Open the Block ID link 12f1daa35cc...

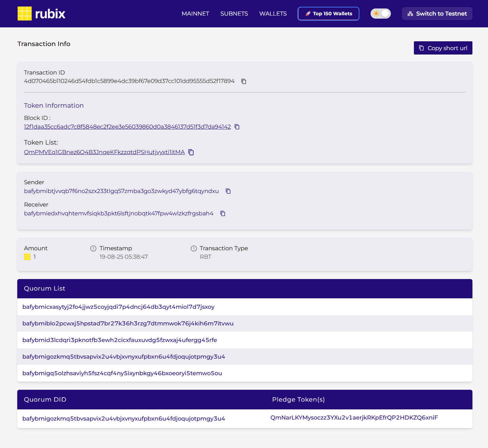tap(127, 127)
